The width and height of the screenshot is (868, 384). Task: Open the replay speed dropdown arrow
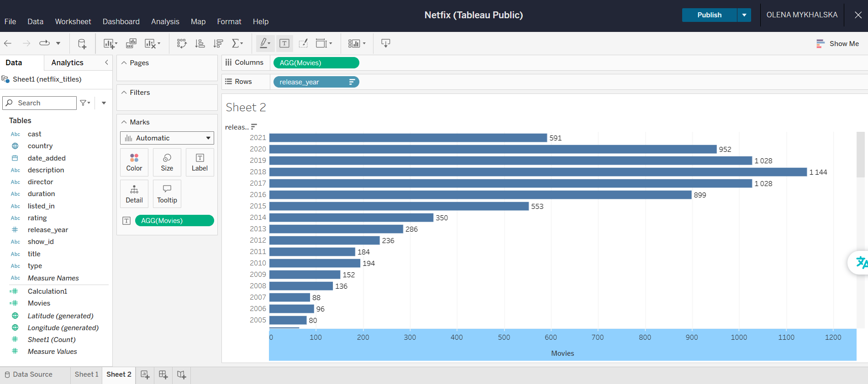(x=58, y=43)
